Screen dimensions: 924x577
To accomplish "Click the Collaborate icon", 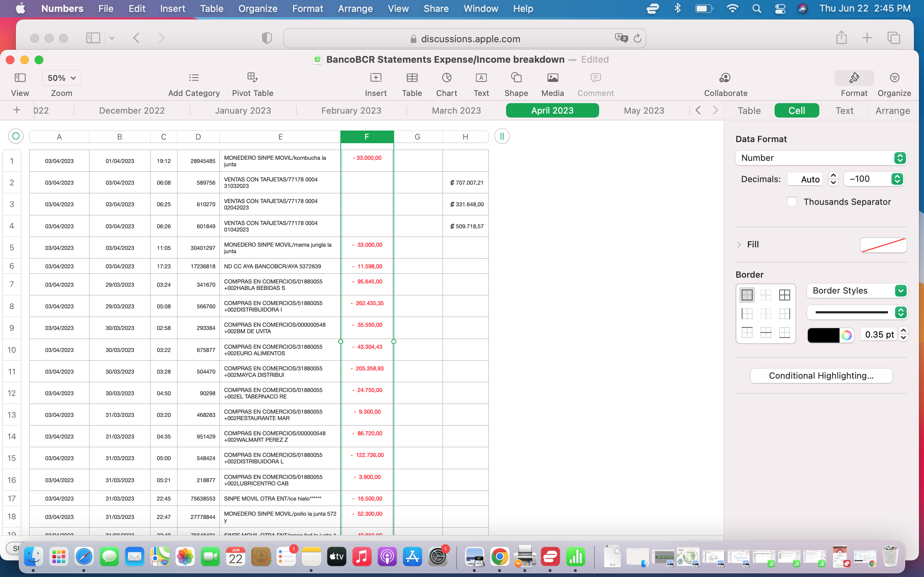I will 725,78.
